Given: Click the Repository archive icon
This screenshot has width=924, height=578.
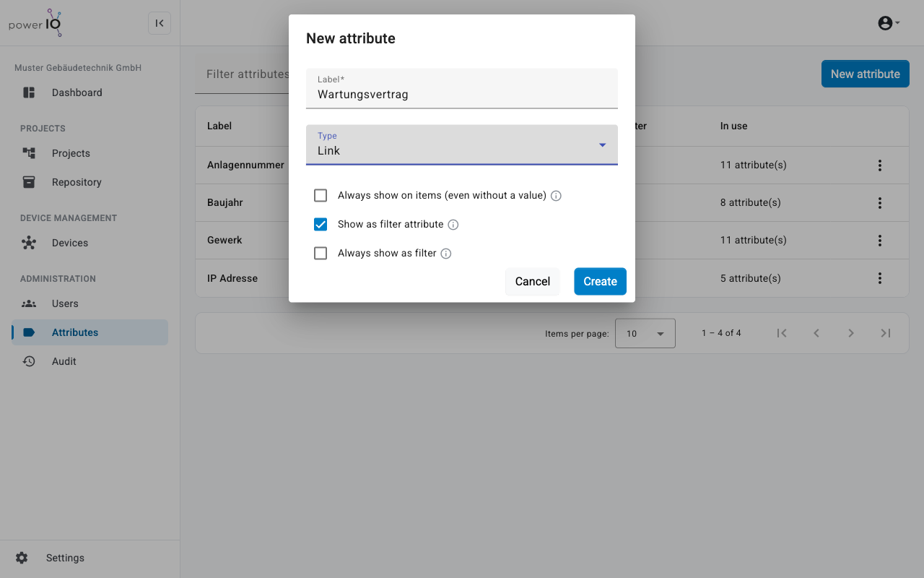Looking at the screenshot, I should click(x=29, y=182).
